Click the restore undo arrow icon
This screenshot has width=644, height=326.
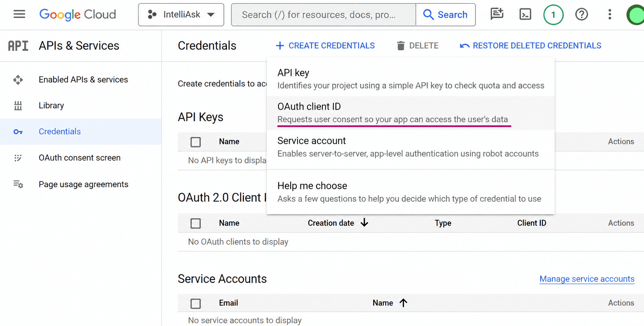(465, 46)
